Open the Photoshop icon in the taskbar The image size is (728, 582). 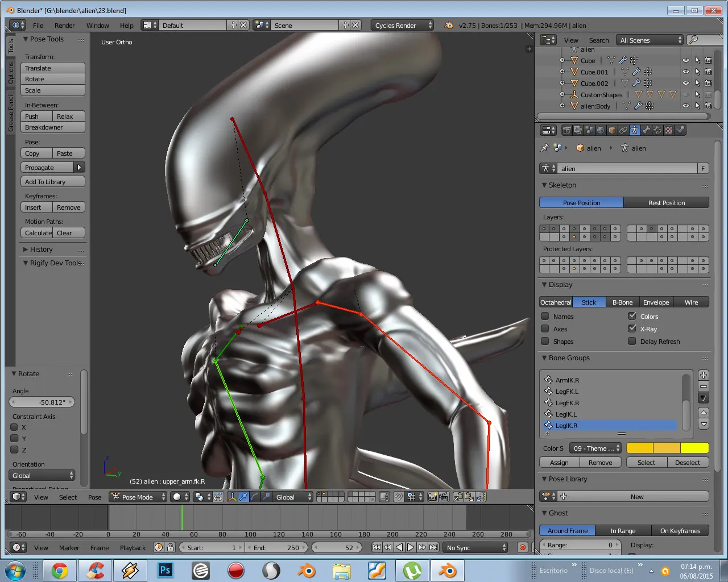[x=166, y=570]
